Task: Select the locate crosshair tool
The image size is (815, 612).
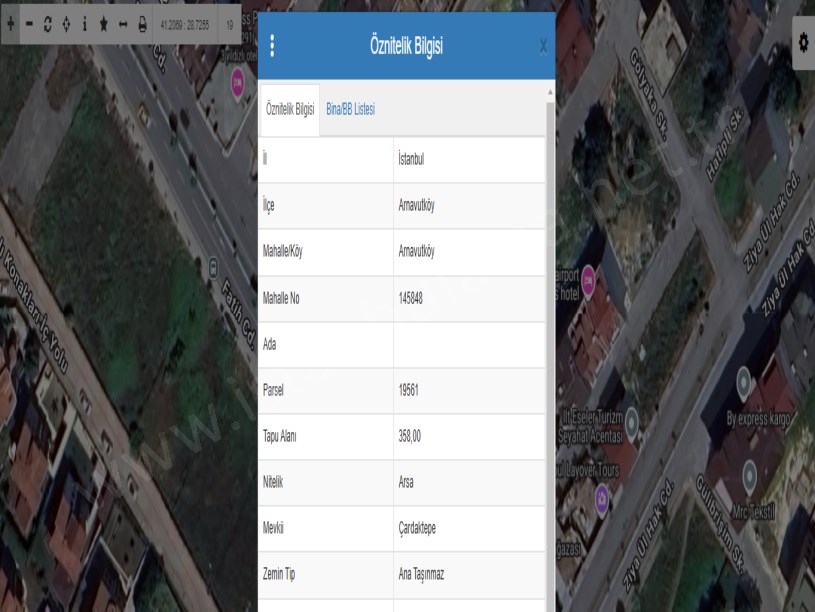Action: [66, 23]
